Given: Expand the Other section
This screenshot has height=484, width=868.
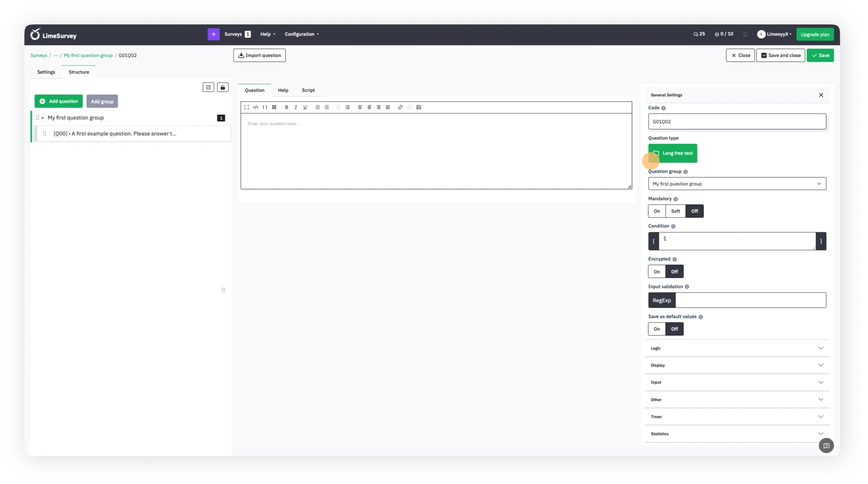Looking at the screenshot, I should tap(737, 399).
